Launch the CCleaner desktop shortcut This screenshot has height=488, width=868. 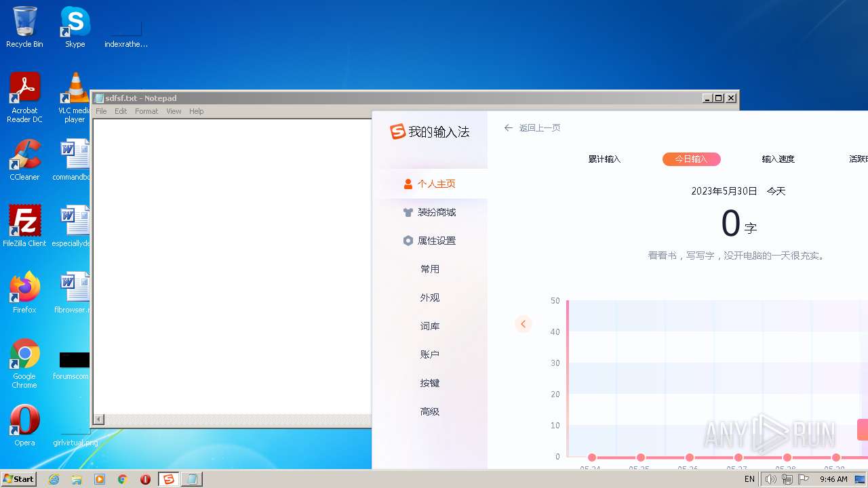(x=24, y=160)
